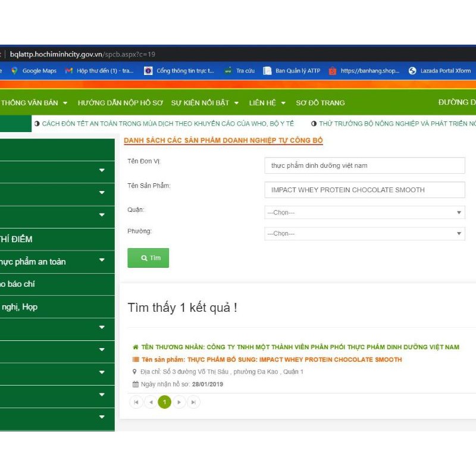Open the Lazada Portal Xform bookmark
Screen dimensions: 476x476
440,71
